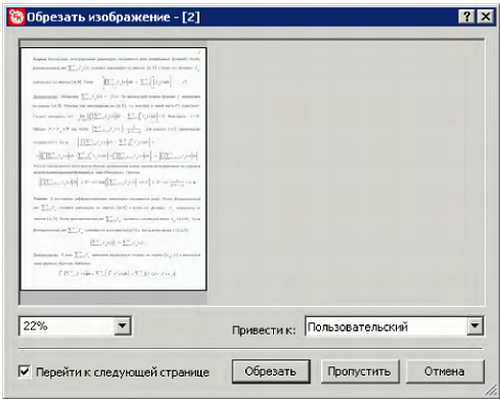Click the Перейти к следующей странице label text
This screenshot has height=399, width=500.
(x=122, y=372)
